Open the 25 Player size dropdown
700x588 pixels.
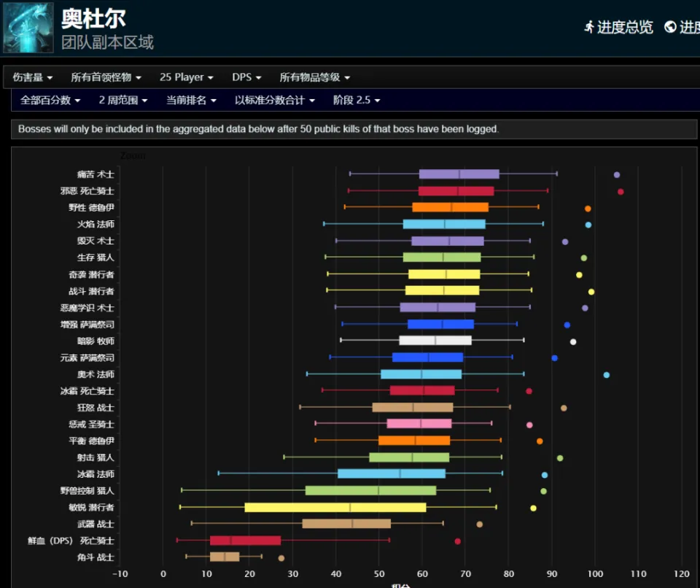pos(187,77)
